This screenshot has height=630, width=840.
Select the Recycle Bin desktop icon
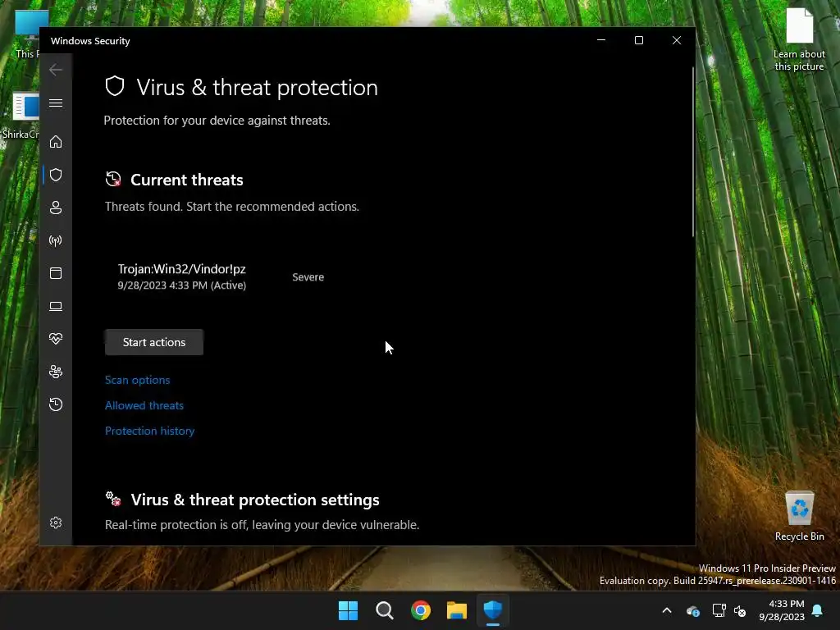click(x=800, y=516)
